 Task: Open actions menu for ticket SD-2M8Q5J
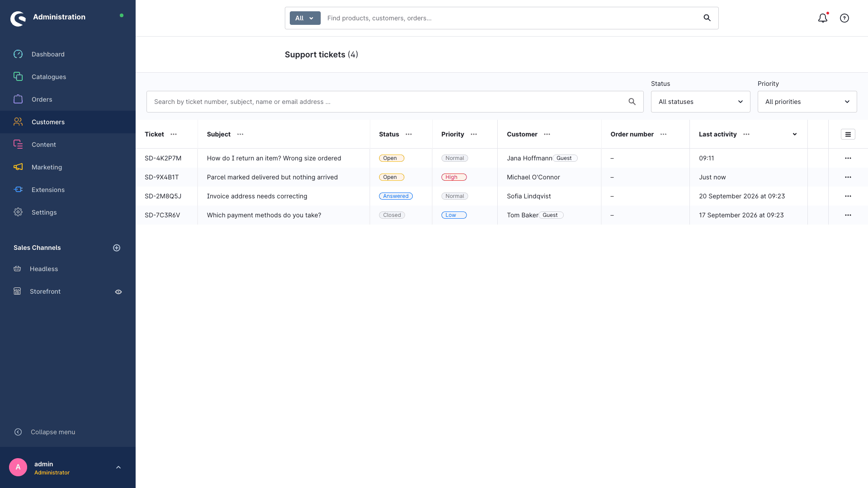pos(848,196)
